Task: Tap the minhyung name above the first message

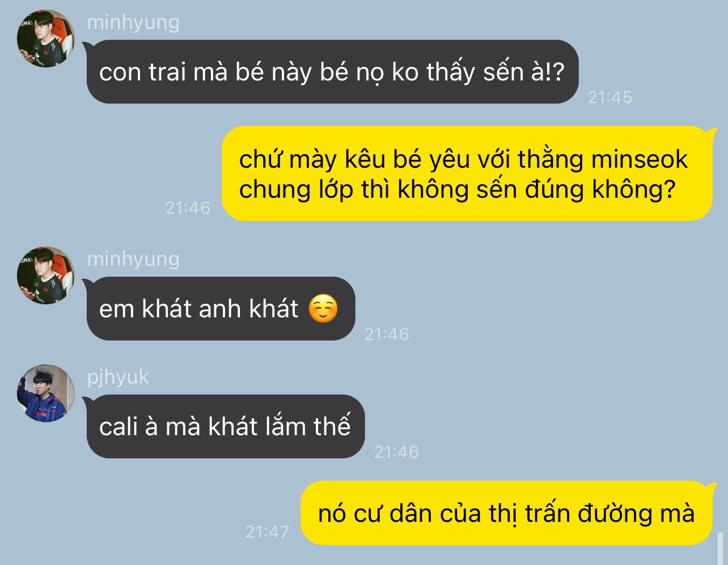Action: 133,23
